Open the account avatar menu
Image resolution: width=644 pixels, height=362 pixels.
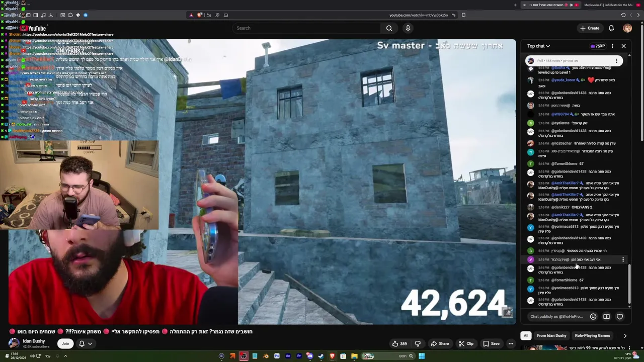point(627,28)
